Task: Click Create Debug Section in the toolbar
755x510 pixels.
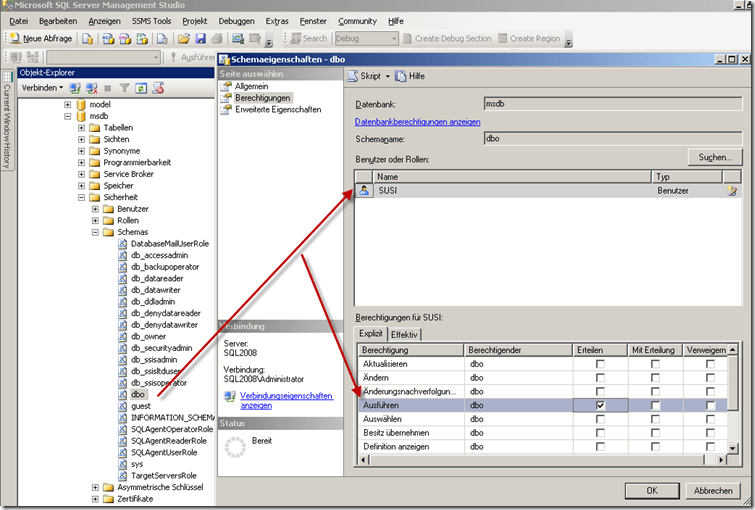Action: point(447,39)
